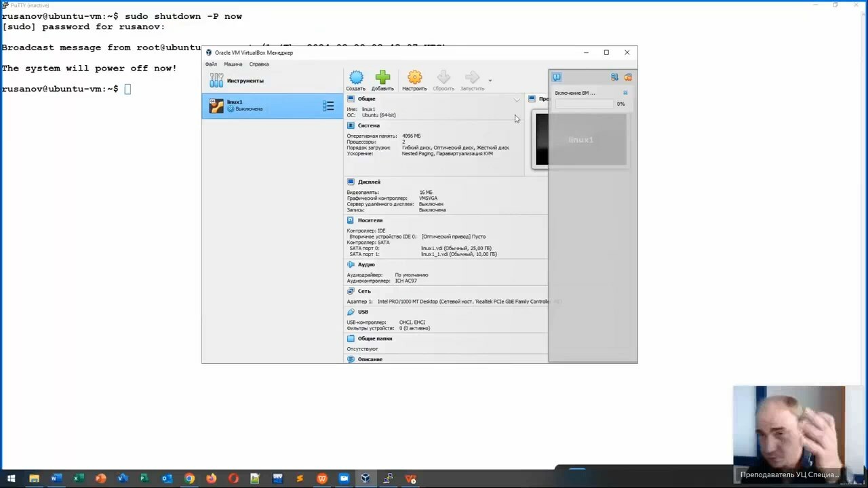Click the left blue icon in the notification panel

(557, 77)
